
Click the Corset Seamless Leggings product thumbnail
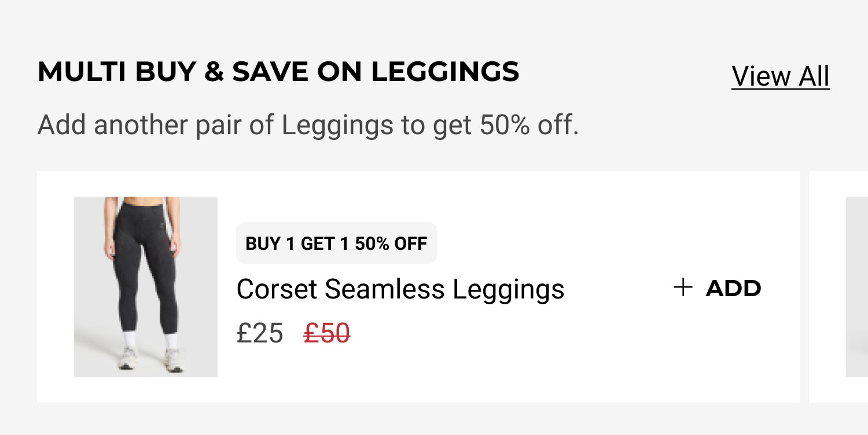pyautogui.click(x=146, y=287)
